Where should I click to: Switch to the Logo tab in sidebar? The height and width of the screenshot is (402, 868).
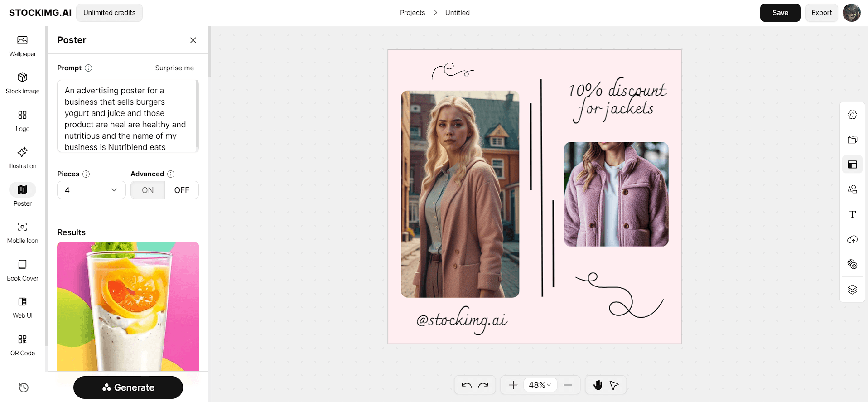(x=23, y=121)
